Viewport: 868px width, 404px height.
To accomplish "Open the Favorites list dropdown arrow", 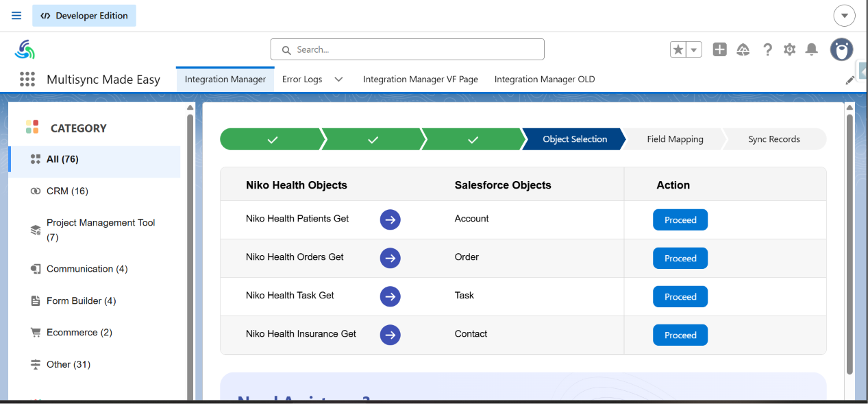I will click(x=694, y=49).
